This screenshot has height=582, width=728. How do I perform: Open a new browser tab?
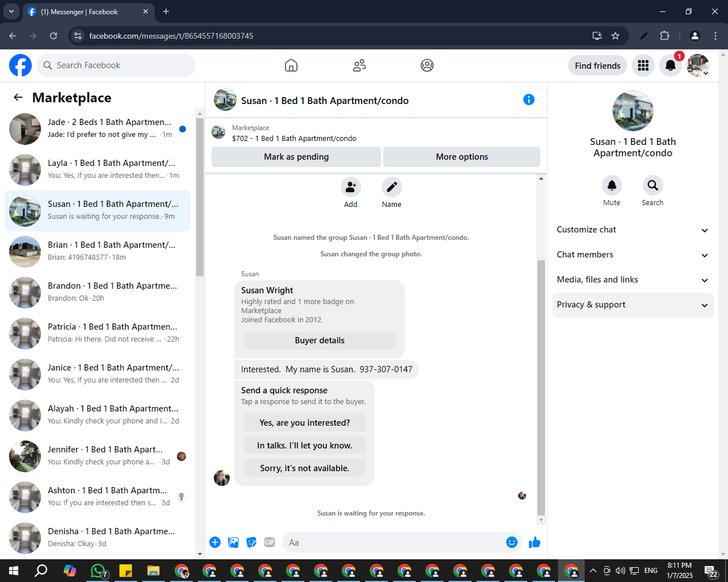click(166, 11)
